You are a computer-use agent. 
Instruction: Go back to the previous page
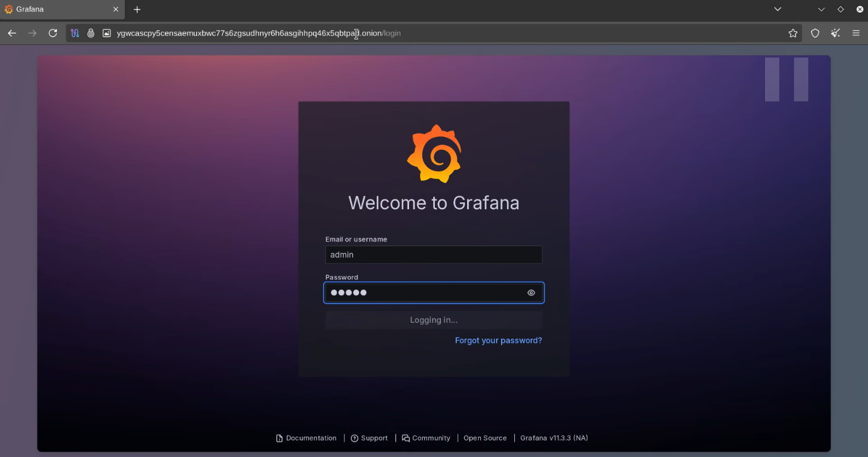coord(12,33)
